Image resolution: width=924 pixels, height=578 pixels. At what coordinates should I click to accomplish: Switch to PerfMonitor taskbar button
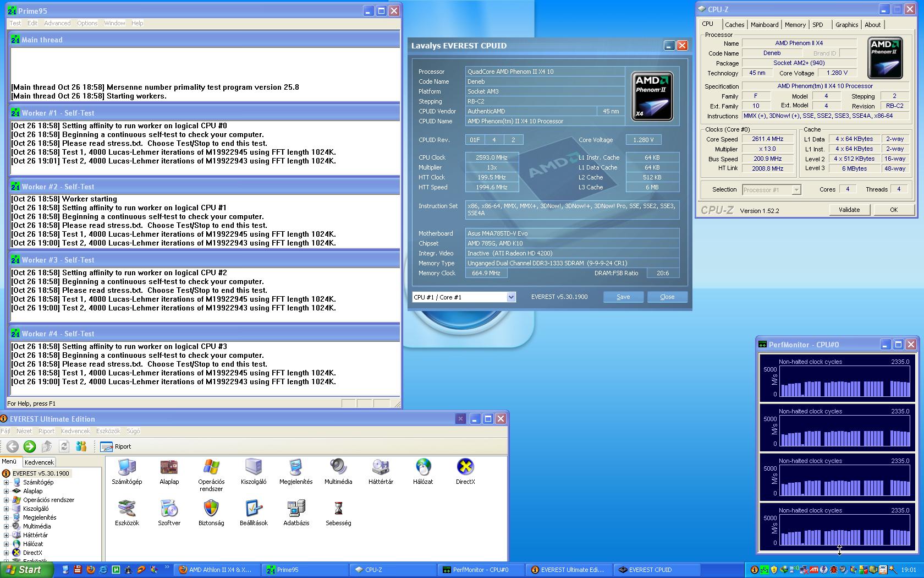tap(481, 570)
